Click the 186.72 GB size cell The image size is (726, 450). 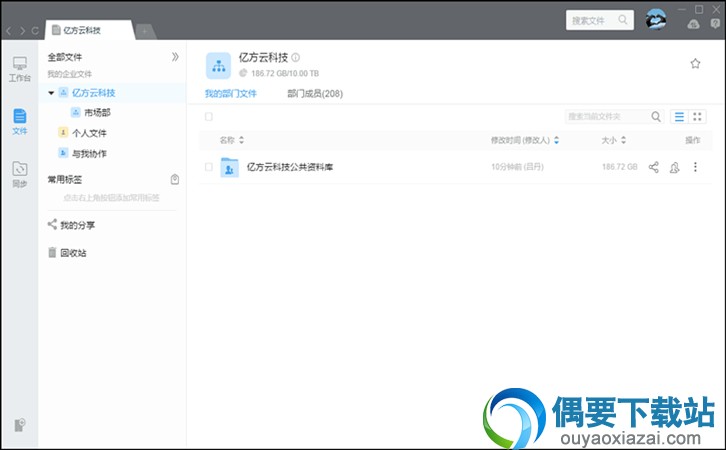(x=620, y=167)
